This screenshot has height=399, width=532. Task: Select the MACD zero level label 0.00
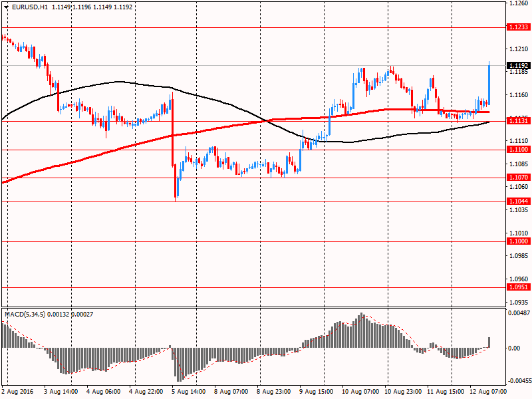[514, 348]
